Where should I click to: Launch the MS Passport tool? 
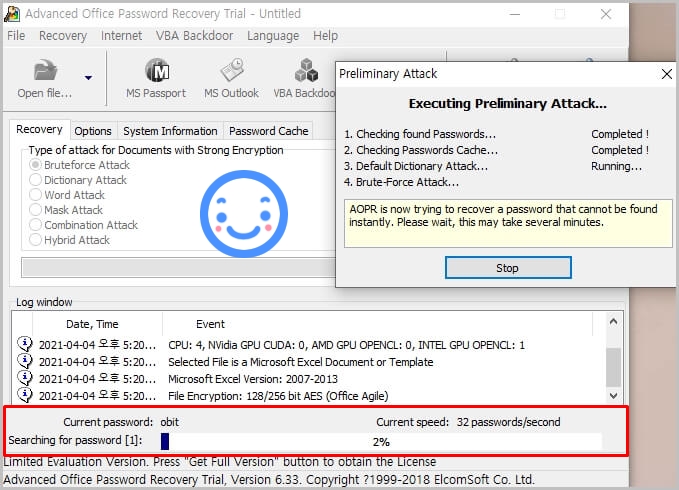[156, 78]
